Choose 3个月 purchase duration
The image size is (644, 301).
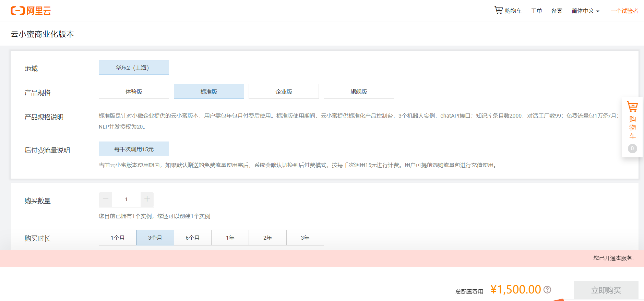point(155,238)
